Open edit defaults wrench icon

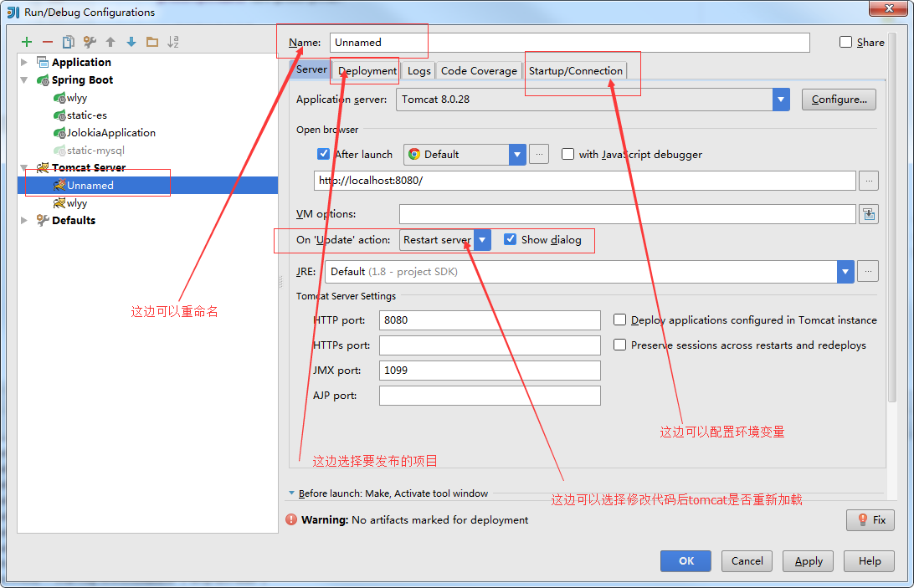[x=90, y=42]
